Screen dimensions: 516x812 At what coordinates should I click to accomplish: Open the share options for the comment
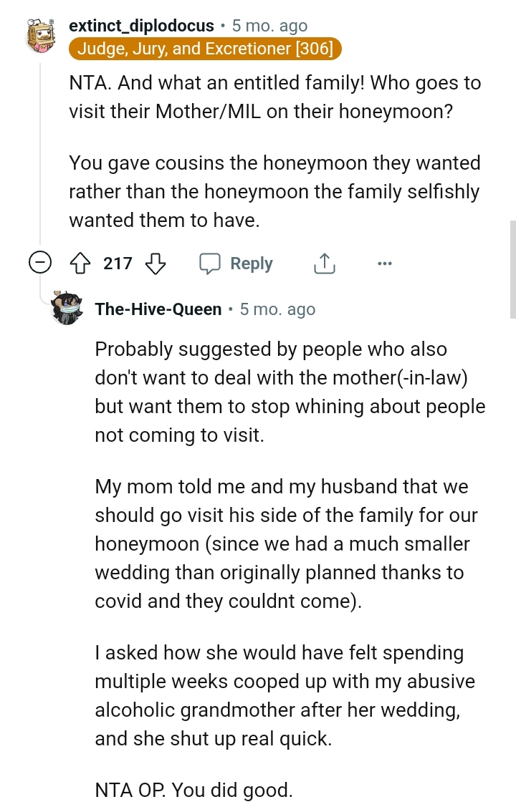pyautogui.click(x=325, y=264)
